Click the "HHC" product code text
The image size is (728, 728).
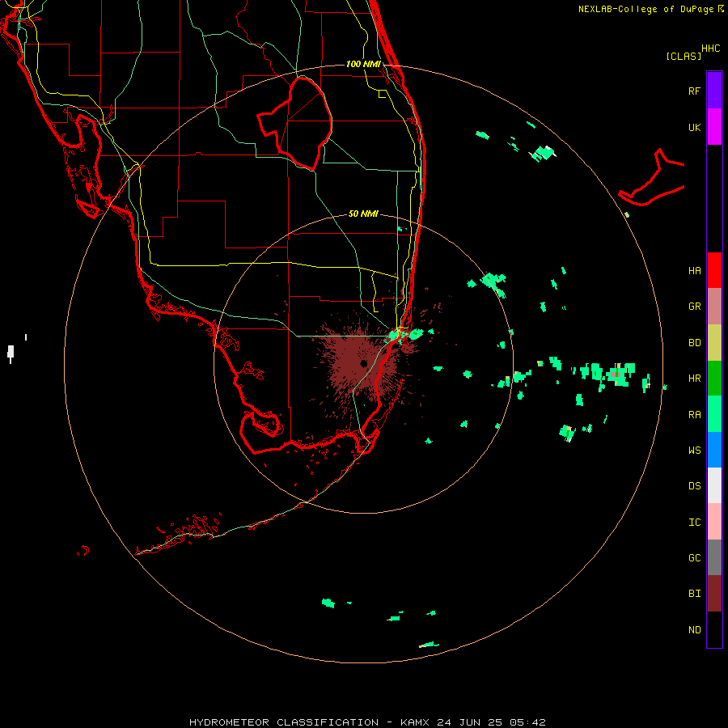(x=711, y=49)
